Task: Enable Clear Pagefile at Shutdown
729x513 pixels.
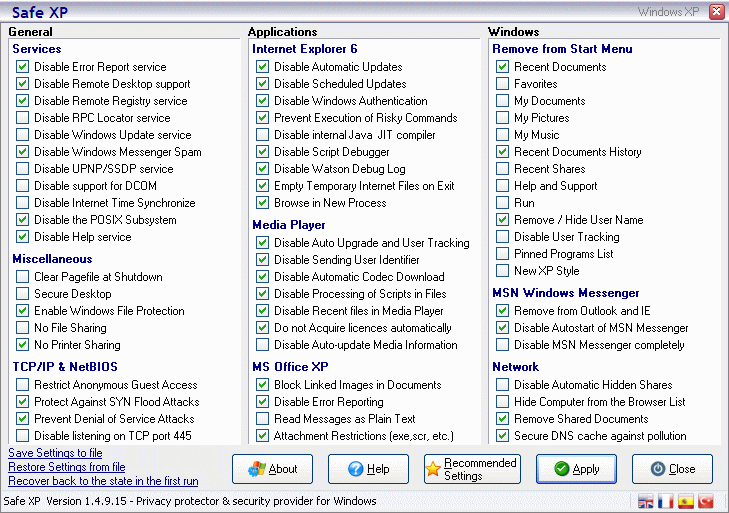Action: (x=22, y=277)
